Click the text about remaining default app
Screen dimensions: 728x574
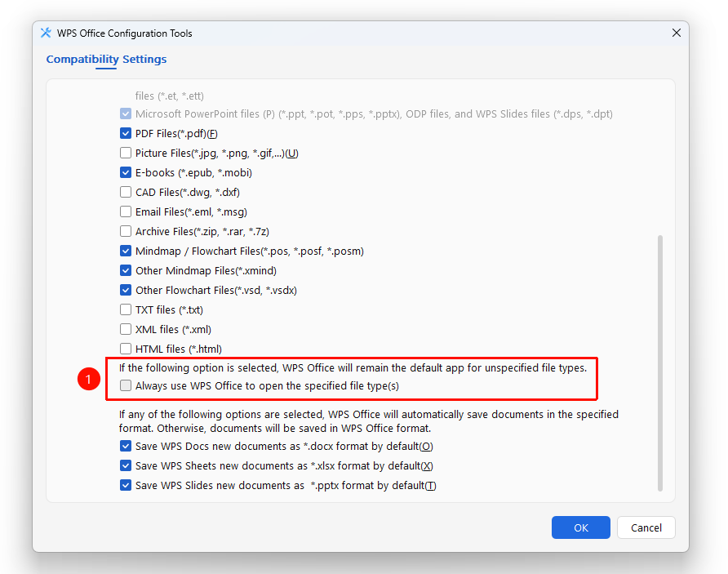[x=353, y=367]
